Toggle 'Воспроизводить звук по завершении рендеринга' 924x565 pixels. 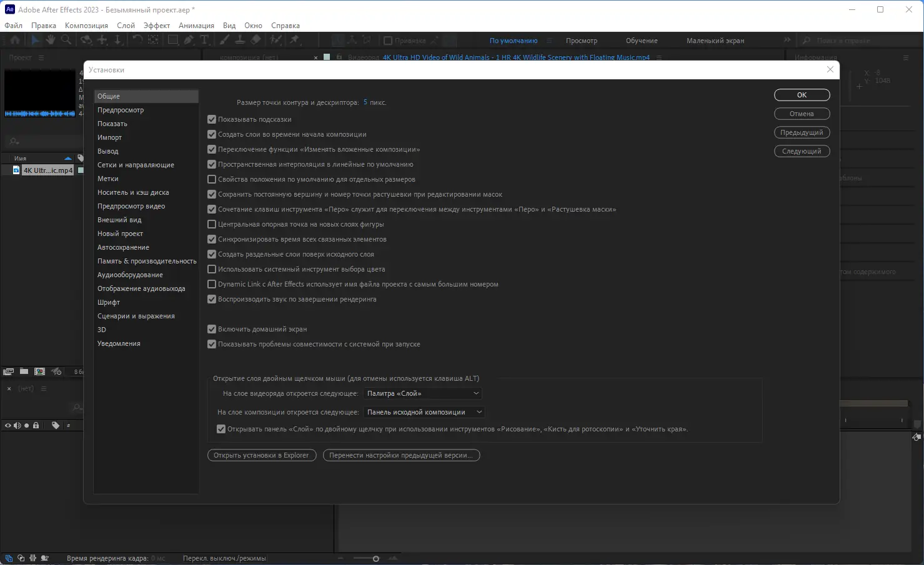point(212,299)
